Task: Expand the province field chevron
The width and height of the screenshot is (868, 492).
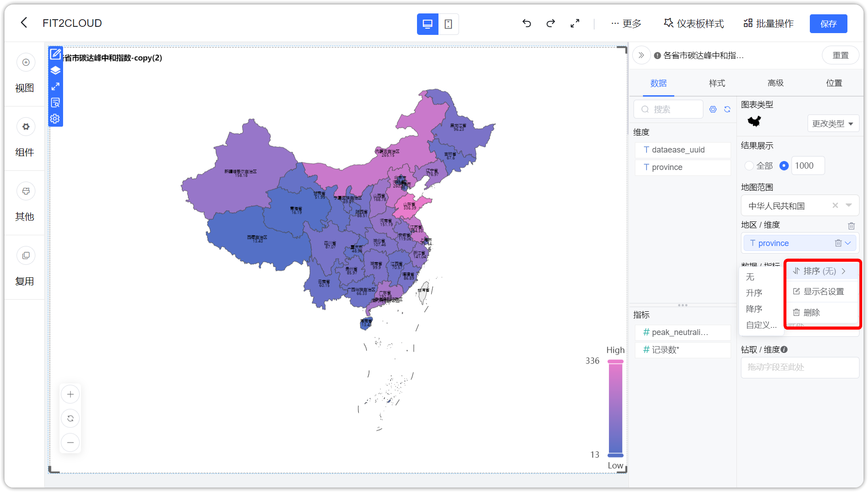Action: [x=848, y=243]
